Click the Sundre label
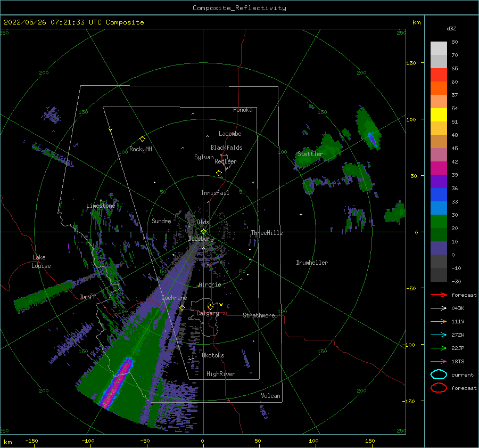Viewport: 479px width, 448px height. tap(161, 221)
